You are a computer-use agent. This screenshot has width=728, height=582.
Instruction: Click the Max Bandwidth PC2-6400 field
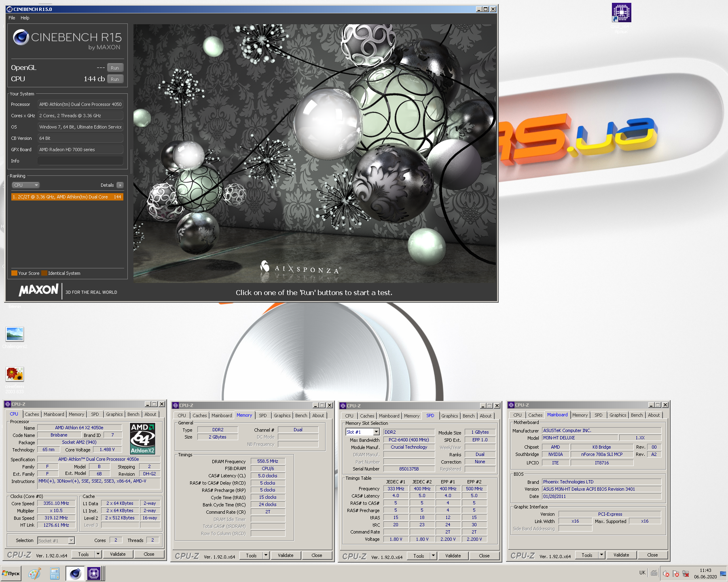tap(408, 440)
